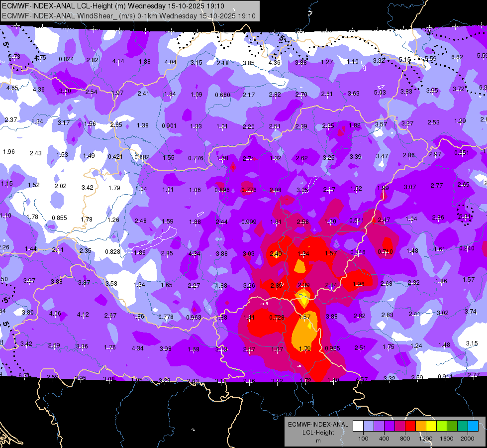Click the wind shear value 5.03
This screenshot has height=448, width=487.
coord(380,92)
